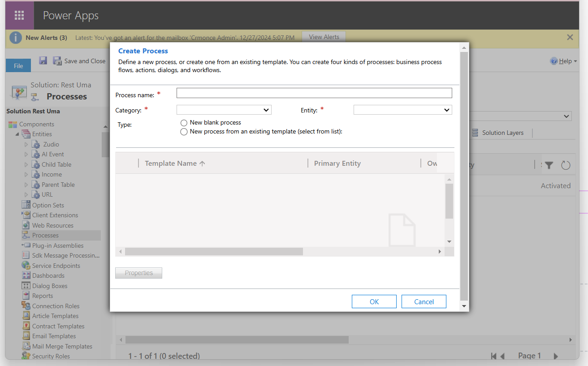Click the Save disk icon
Viewport: 588px width, 366px height.
click(x=43, y=60)
